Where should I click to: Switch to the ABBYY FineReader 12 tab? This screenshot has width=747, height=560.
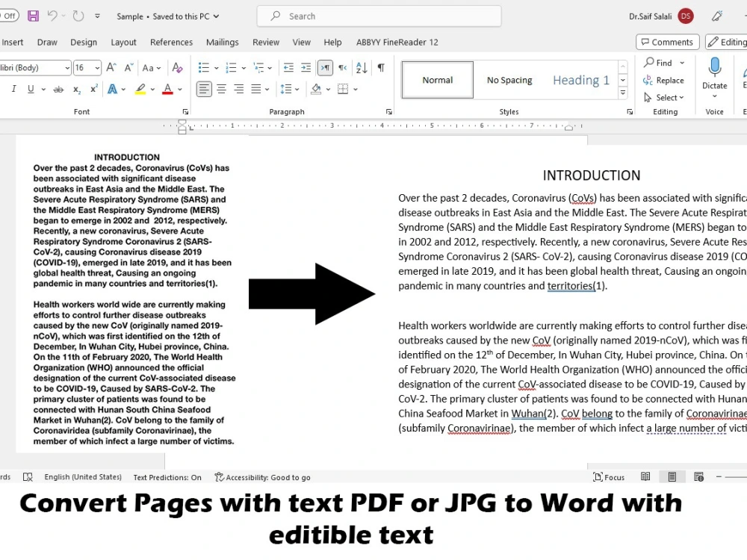pyautogui.click(x=397, y=43)
